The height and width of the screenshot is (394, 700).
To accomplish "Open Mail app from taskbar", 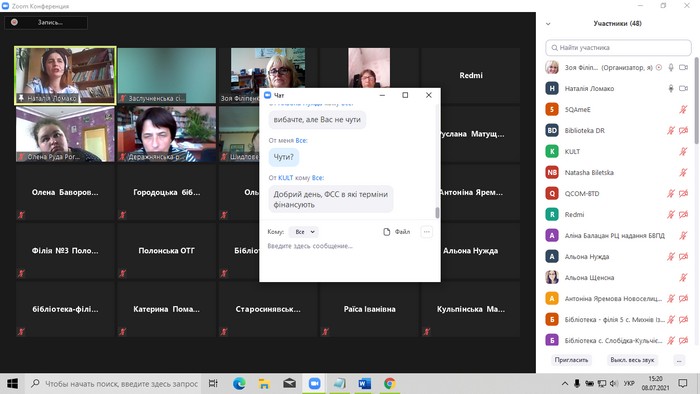I will point(289,384).
